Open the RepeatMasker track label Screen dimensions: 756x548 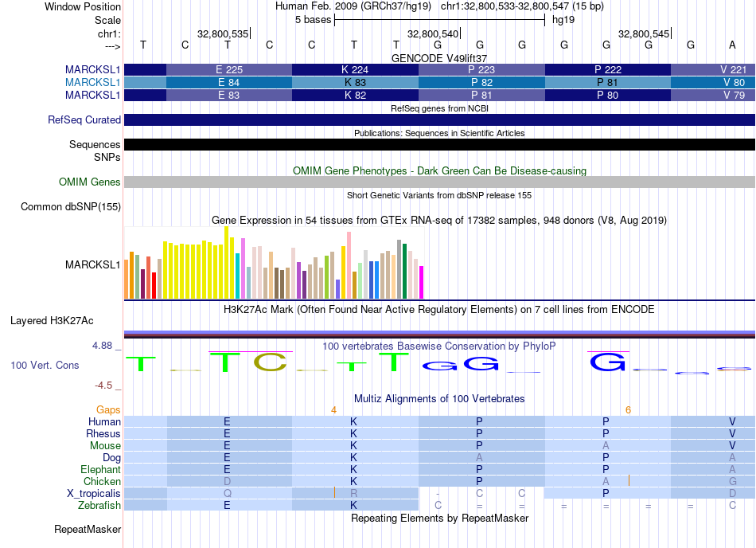[88, 529]
